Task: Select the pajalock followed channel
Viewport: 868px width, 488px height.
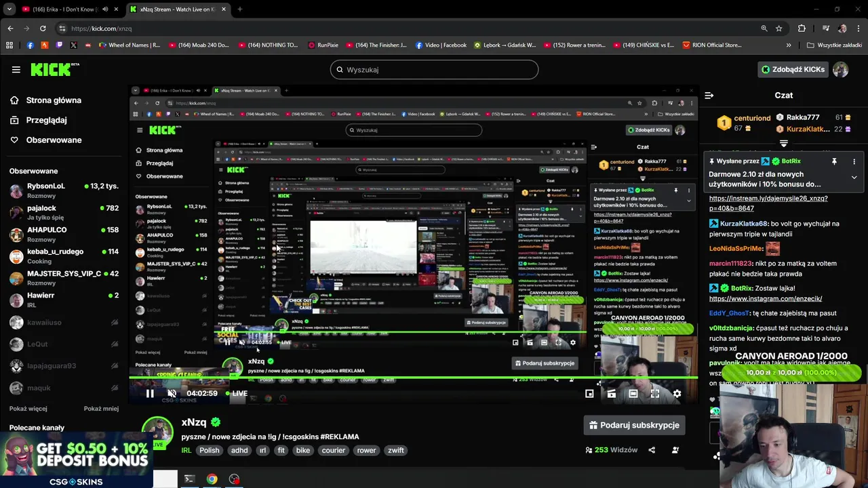Action: [64, 212]
